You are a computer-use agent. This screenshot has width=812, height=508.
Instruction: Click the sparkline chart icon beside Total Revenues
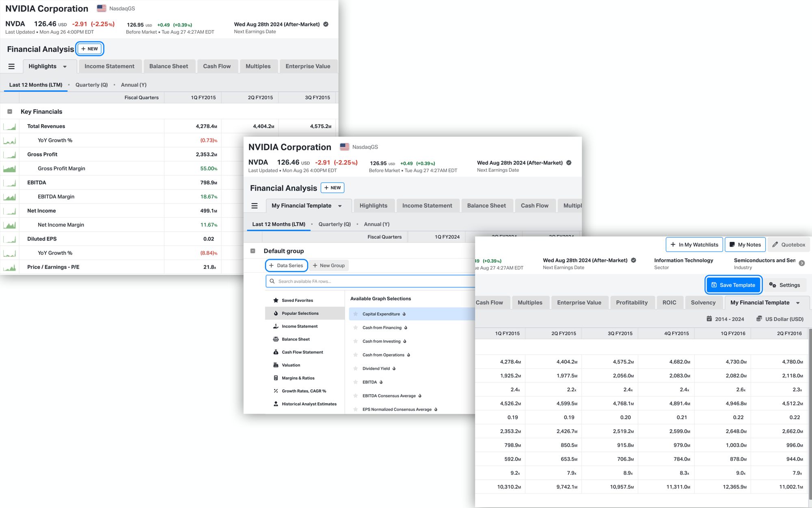pyautogui.click(x=10, y=126)
